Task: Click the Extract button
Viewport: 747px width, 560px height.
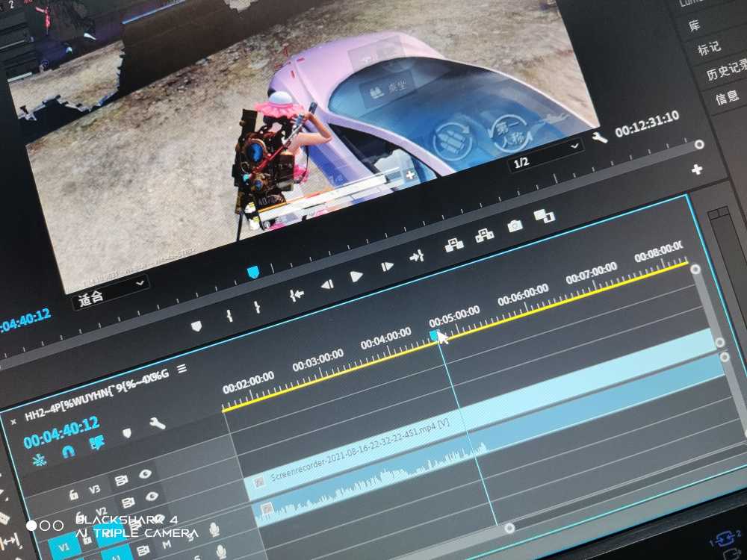Action: [485, 235]
